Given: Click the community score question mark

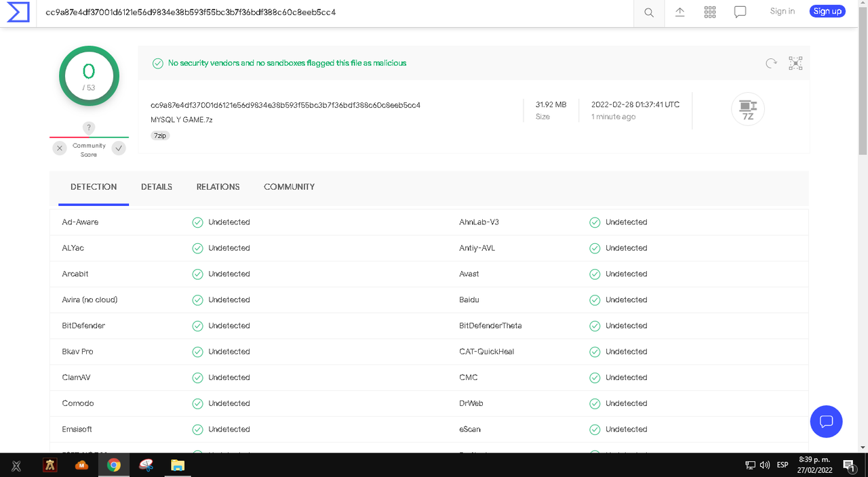Looking at the screenshot, I should point(89,127).
